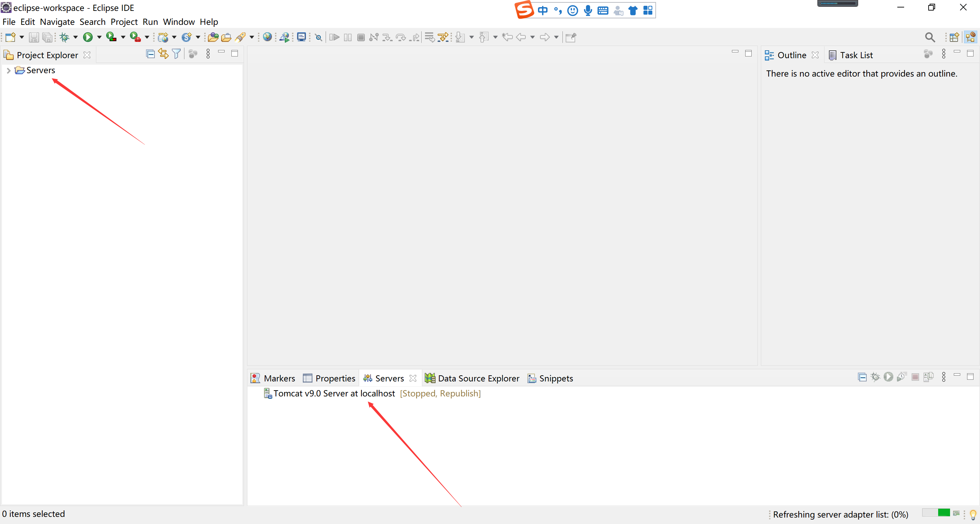Toggle Link with Editor in Project Explorer
This screenshot has width=980, height=524.
click(x=163, y=54)
